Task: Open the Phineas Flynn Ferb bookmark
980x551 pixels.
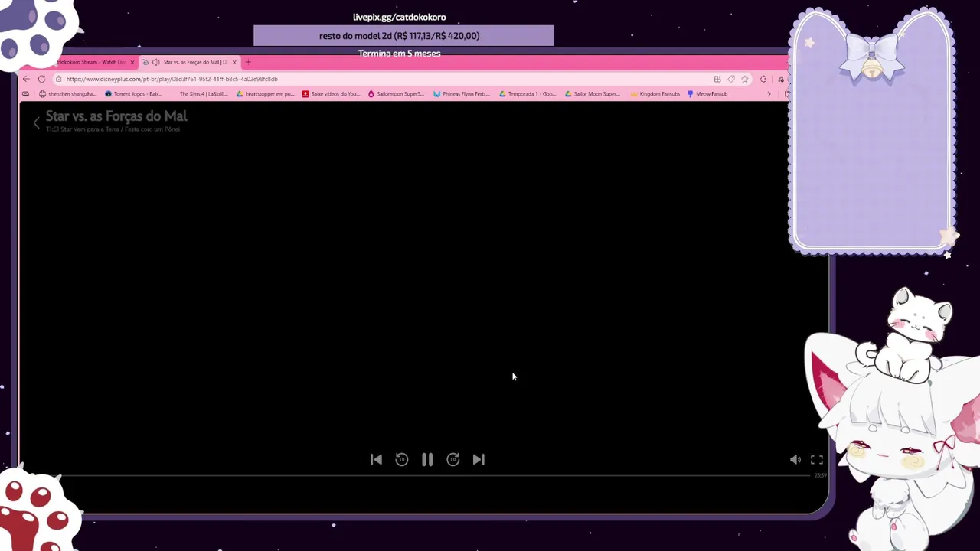Action: pos(462,94)
